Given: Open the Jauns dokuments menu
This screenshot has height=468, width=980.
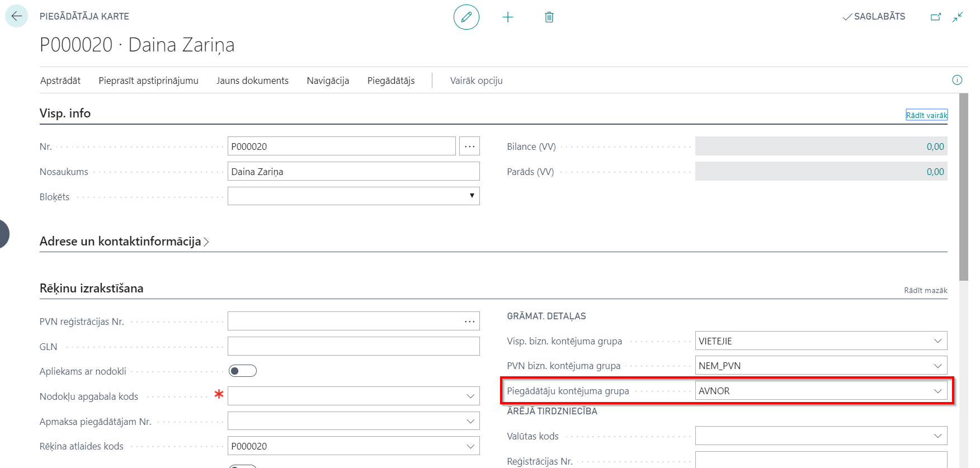Looking at the screenshot, I should (x=253, y=81).
